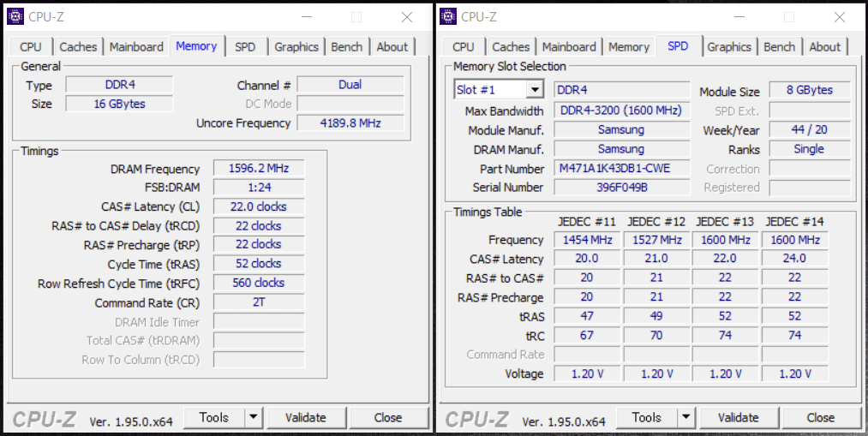The width and height of the screenshot is (868, 436).
Task: Switch to Caches tab in right window
Action: [x=511, y=47]
